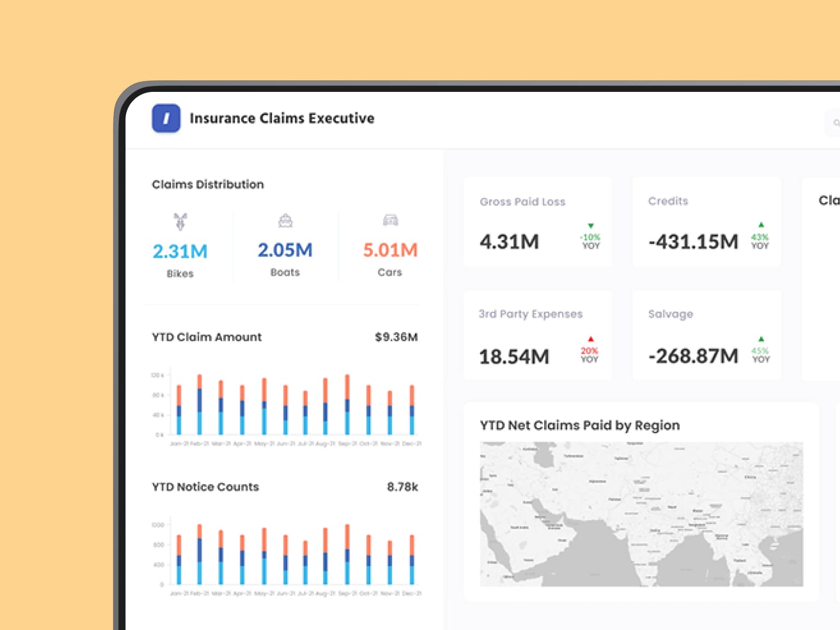Click the Cars icon

click(390, 220)
